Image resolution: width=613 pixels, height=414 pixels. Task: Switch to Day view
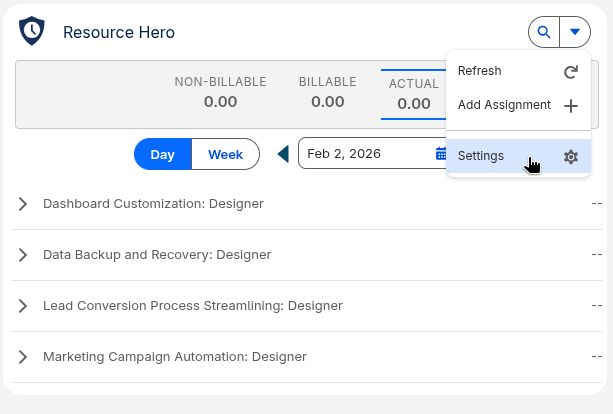[x=163, y=154]
